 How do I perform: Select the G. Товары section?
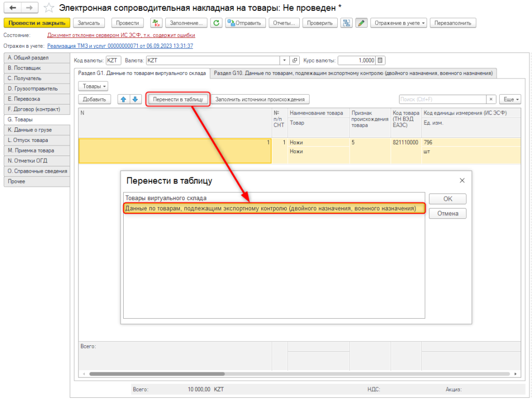coord(37,120)
